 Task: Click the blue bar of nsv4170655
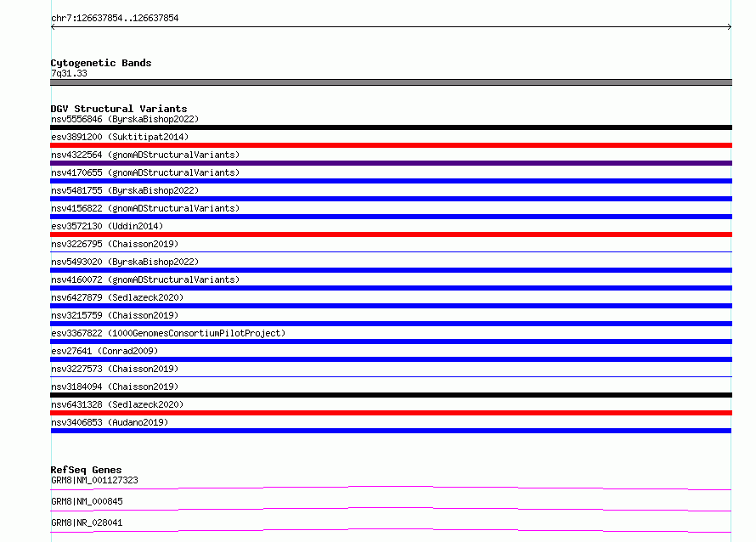(391, 181)
